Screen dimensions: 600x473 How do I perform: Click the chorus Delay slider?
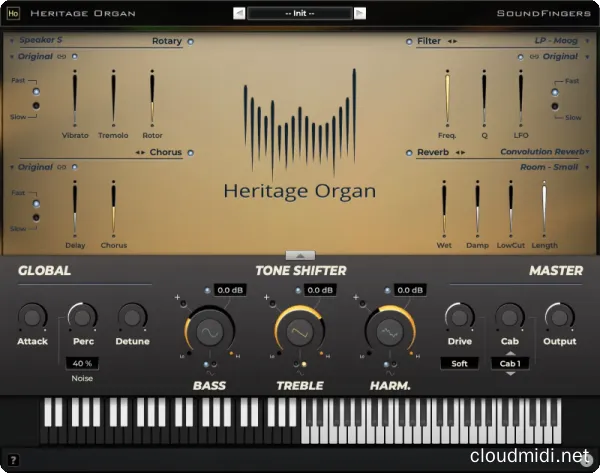coord(75,209)
